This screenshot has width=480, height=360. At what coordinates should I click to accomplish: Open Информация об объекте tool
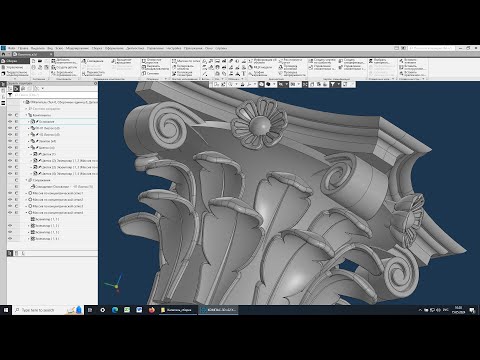(x=263, y=61)
